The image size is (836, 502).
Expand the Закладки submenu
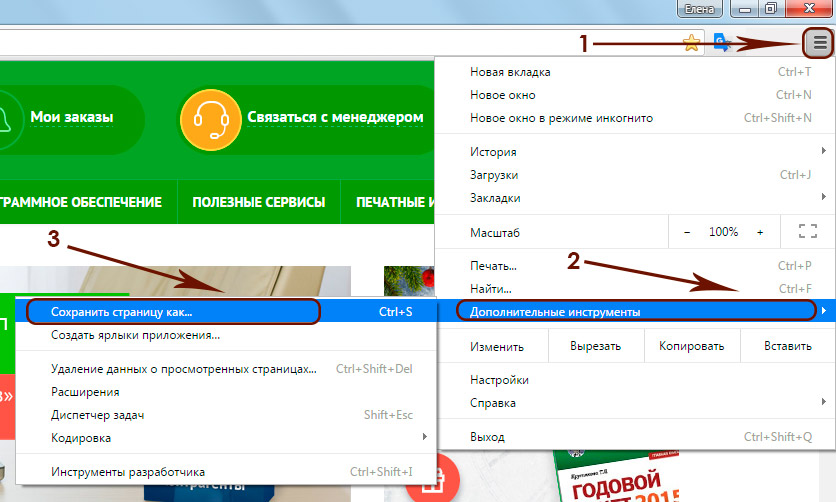coord(495,198)
